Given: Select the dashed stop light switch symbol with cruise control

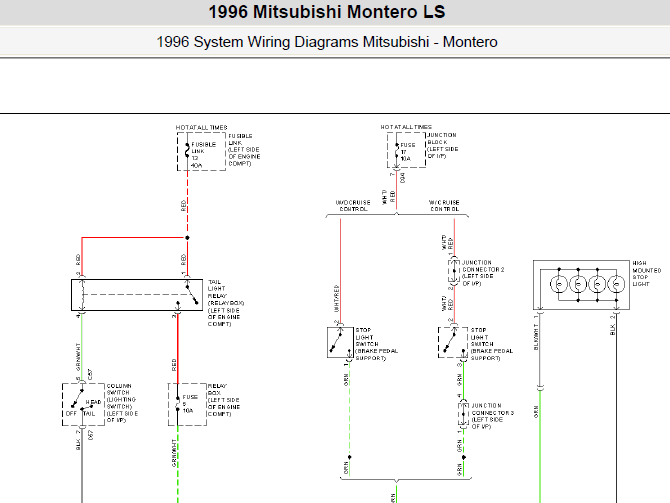Looking at the screenshot, I should pos(453,343).
